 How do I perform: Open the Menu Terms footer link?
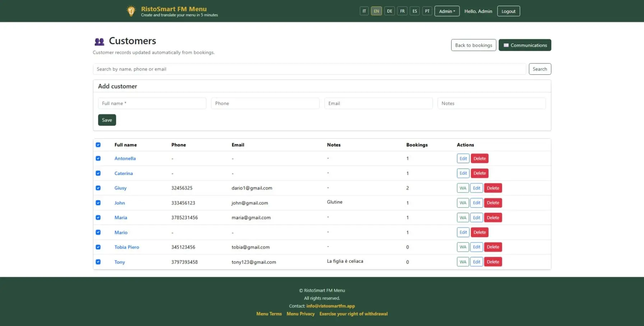coord(269,314)
